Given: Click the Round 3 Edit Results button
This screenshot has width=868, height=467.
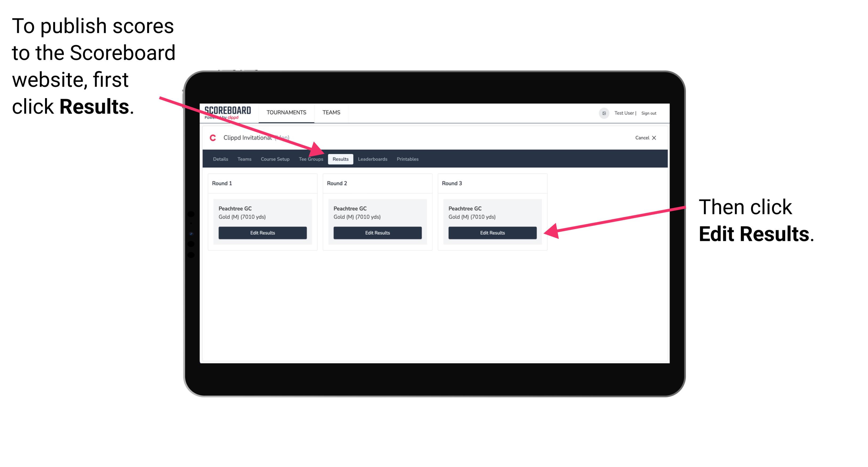Looking at the screenshot, I should click(x=492, y=233).
